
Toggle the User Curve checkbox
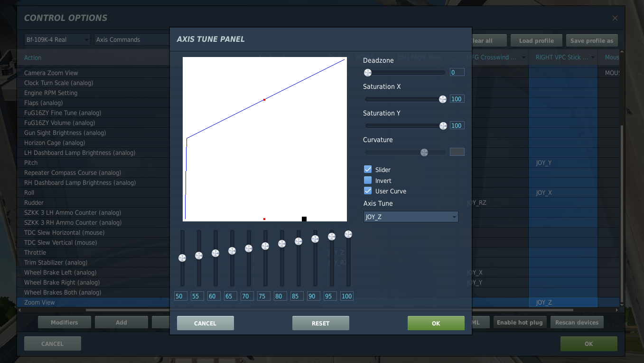click(368, 191)
